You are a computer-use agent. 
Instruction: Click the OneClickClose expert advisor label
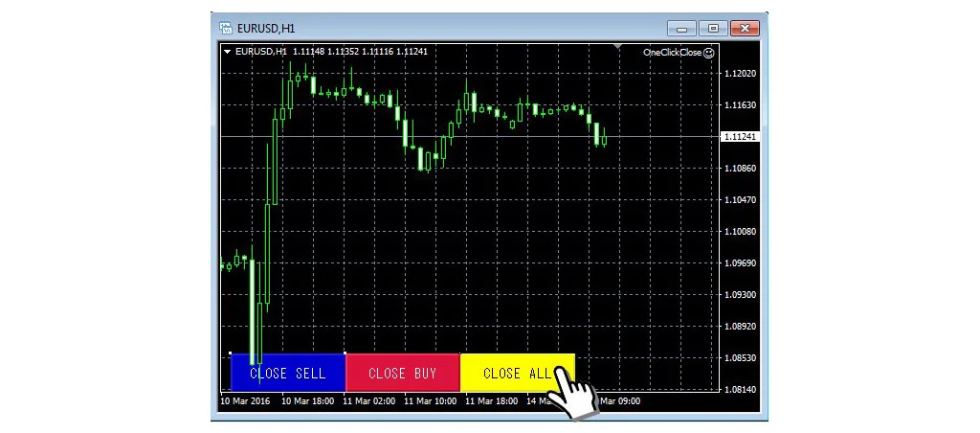[673, 53]
